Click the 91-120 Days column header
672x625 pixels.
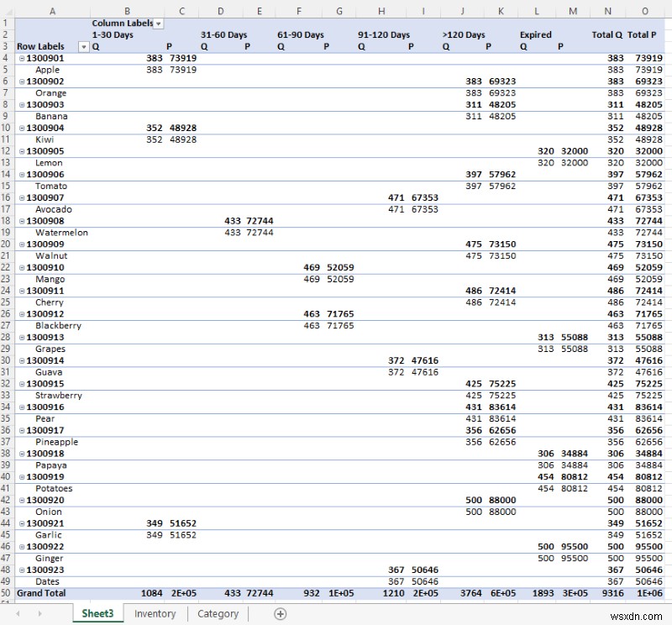(x=384, y=34)
